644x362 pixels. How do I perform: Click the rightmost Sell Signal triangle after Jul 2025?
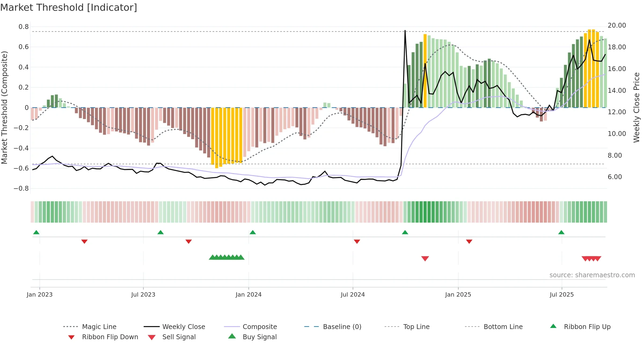click(598, 258)
